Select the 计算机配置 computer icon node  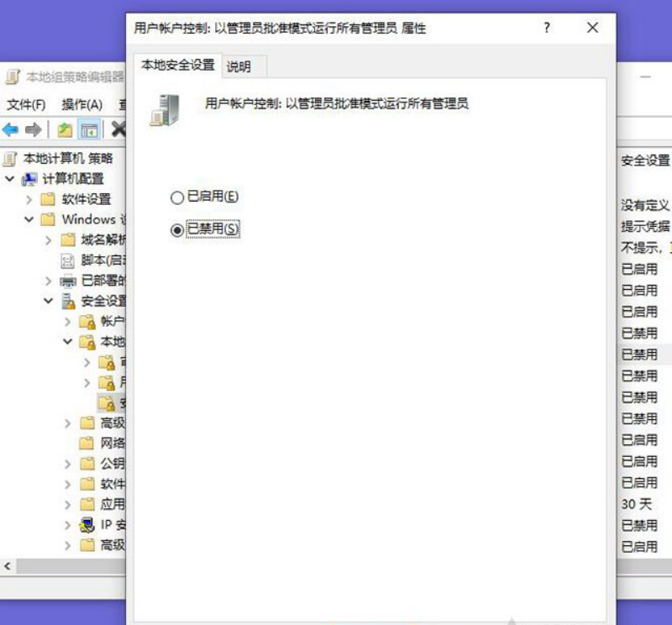(x=29, y=179)
